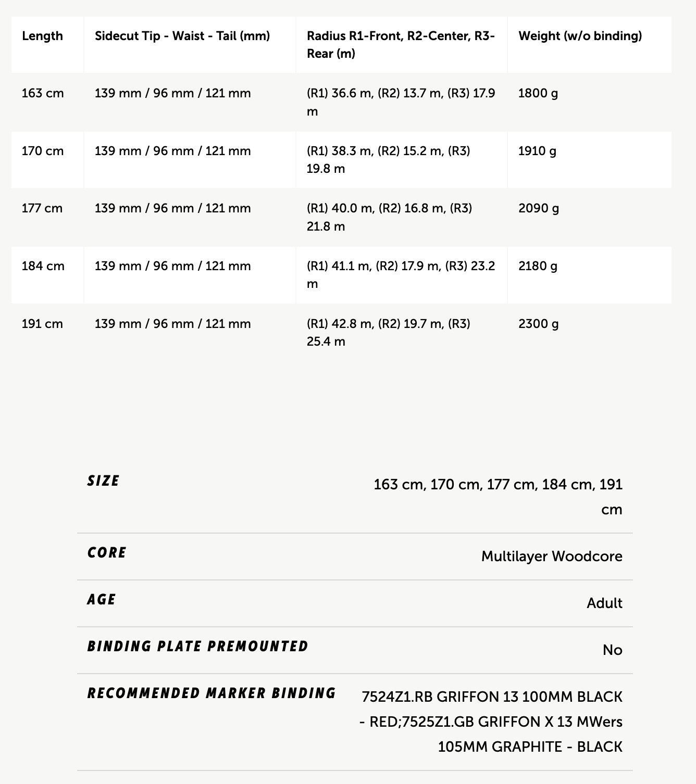Click the Length column header
Screen dimensions: 696x784
pos(42,36)
